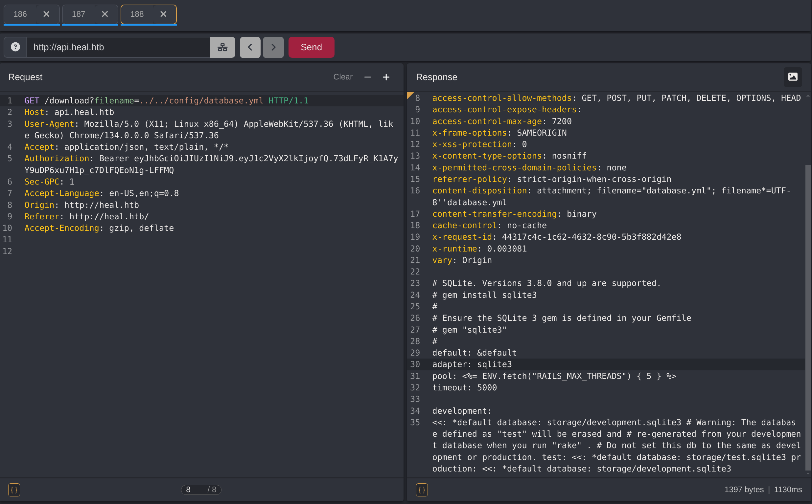This screenshot has width=812, height=504.
Task: Click the Host header line
Action: [x=69, y=112]
